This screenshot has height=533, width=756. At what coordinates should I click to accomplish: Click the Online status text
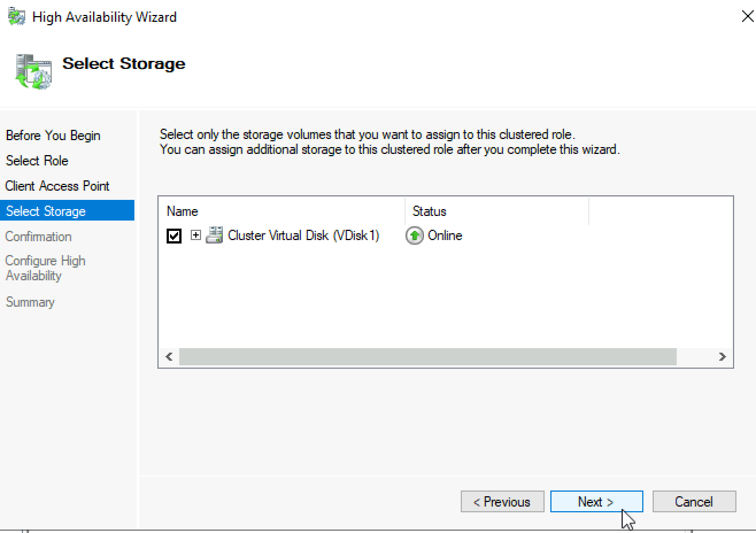click(x=445, y=235)
